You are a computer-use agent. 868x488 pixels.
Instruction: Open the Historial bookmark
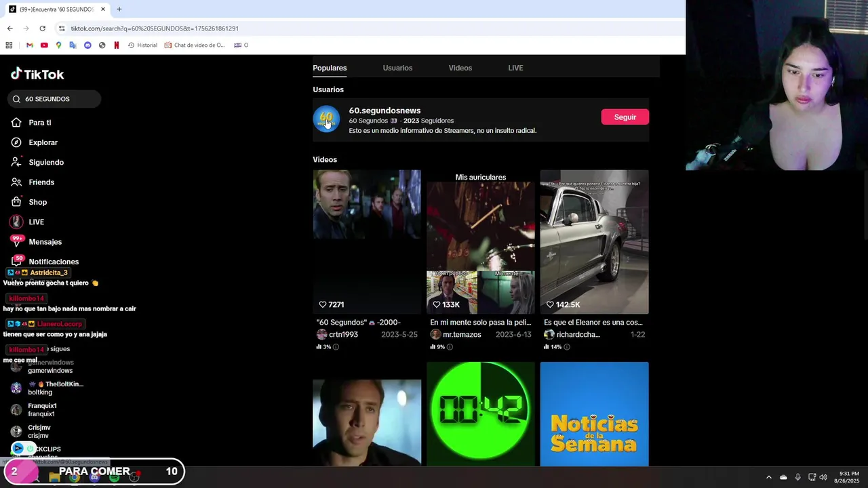142,45
